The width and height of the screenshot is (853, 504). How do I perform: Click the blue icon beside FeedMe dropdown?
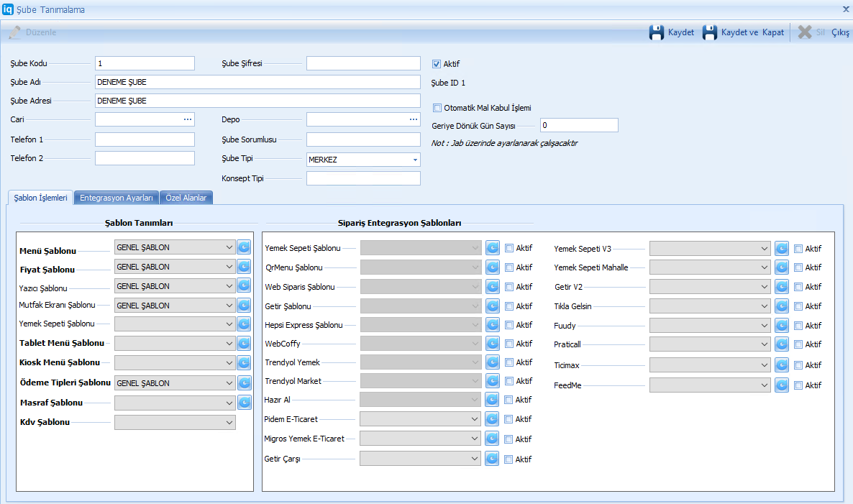(782, 385)
